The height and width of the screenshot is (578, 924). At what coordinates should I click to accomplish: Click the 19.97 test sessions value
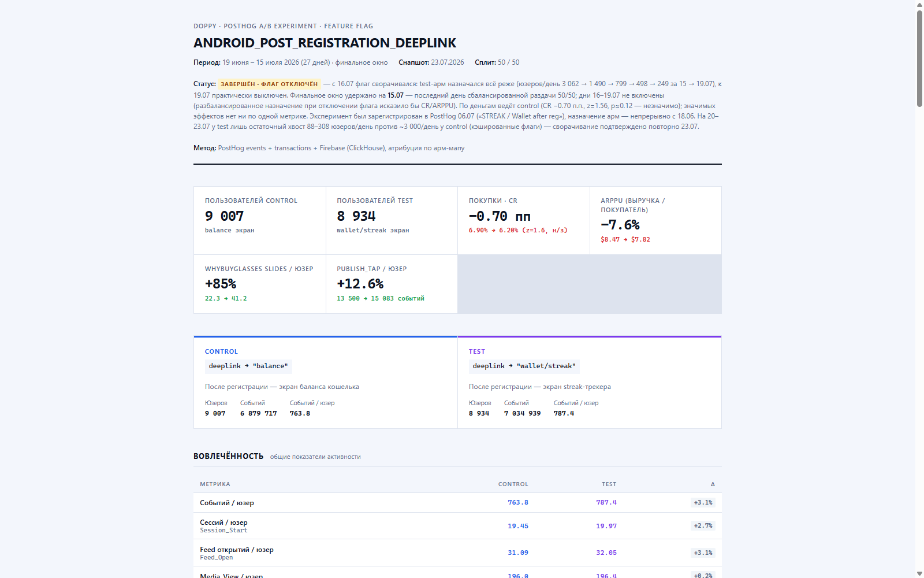coord(606,526)
